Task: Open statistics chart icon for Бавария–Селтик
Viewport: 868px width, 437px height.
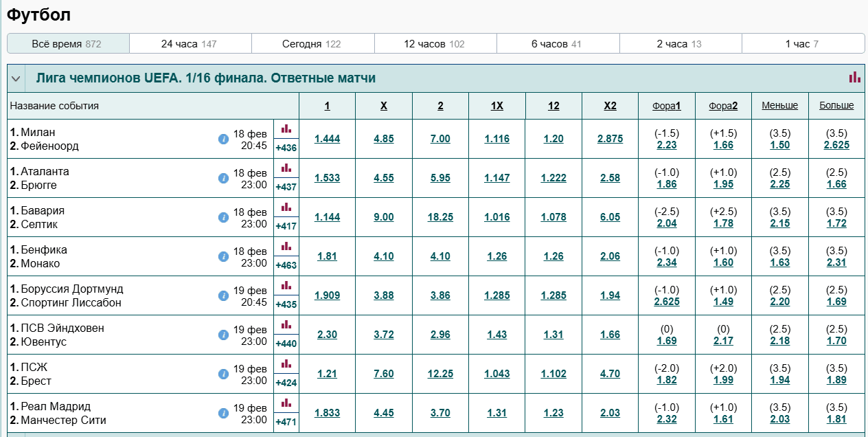Action: click(x=286, y=207)
